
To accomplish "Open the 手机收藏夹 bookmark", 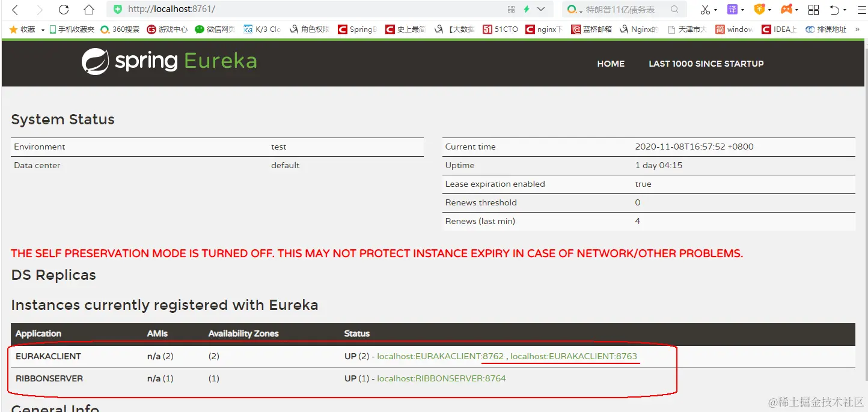I will pyautogui.click(x=72, y=29).
